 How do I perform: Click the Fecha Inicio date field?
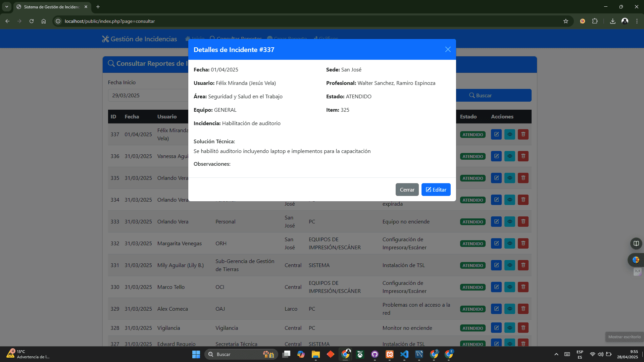148,95
